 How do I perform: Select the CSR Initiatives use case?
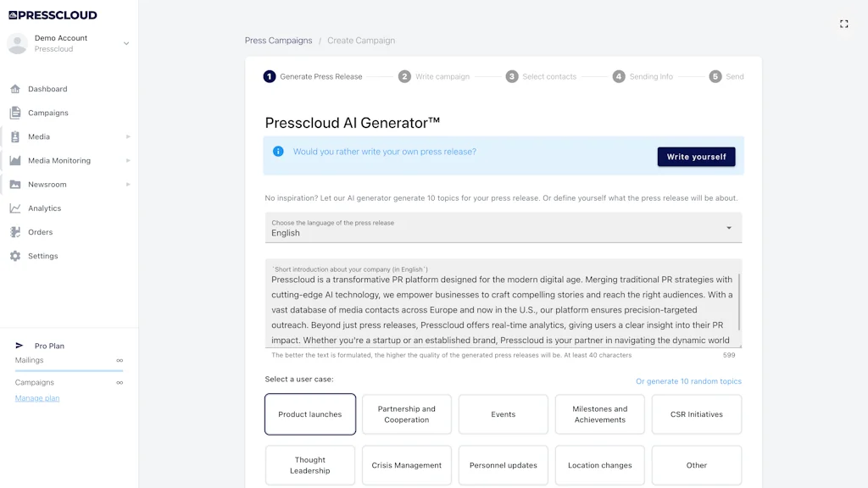point(696,413)
